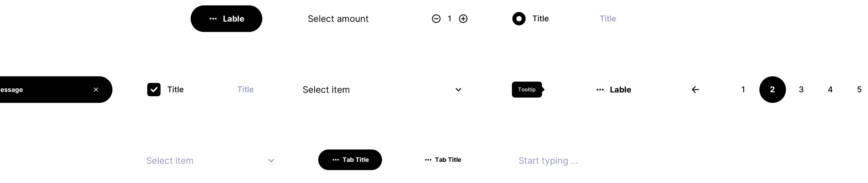Uncheck the checked Title checkbox
Image resolution: width=868 pixels, height=183 pixels.
point(154,89)
